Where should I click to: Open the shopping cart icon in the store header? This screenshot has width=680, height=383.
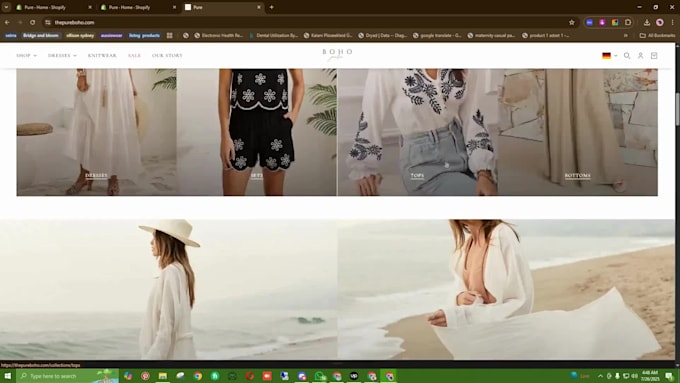654,56
